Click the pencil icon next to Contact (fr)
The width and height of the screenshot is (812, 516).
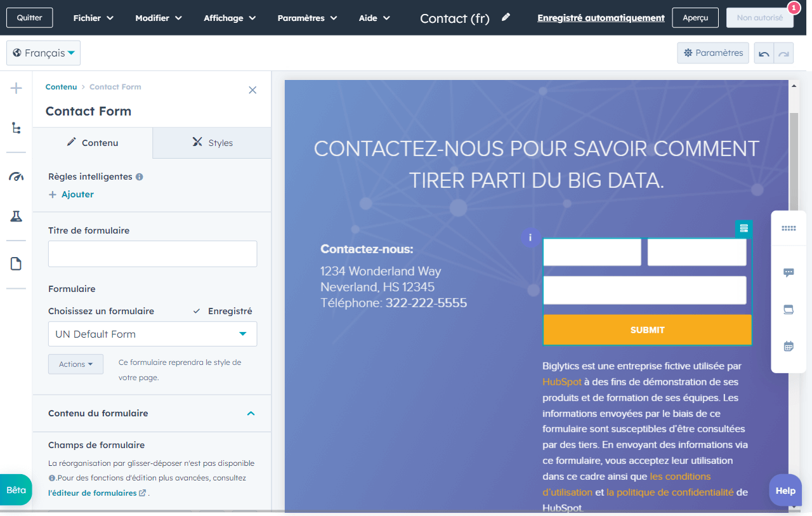pyautogui.click(x=506, y=18)
